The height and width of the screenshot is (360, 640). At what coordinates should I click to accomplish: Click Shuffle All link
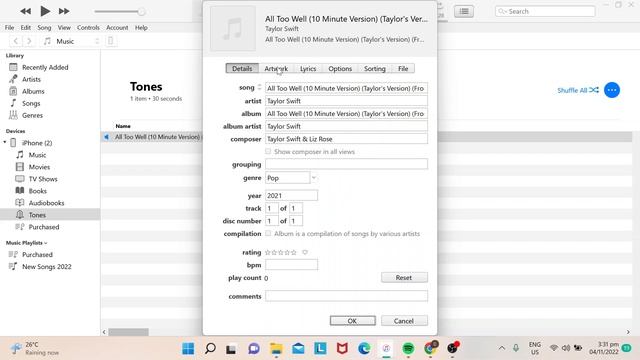[578, 90]
